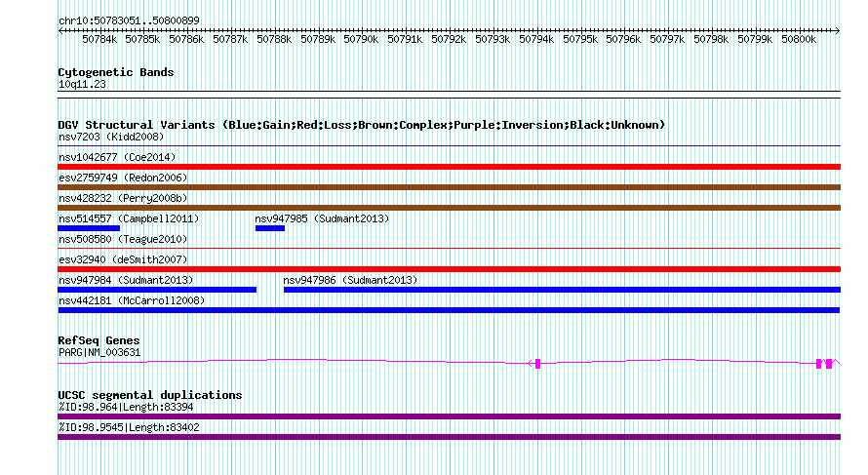Click the 50800k ruler tick label
This screenshot has height=475, width=868.
tap(799, 39)
